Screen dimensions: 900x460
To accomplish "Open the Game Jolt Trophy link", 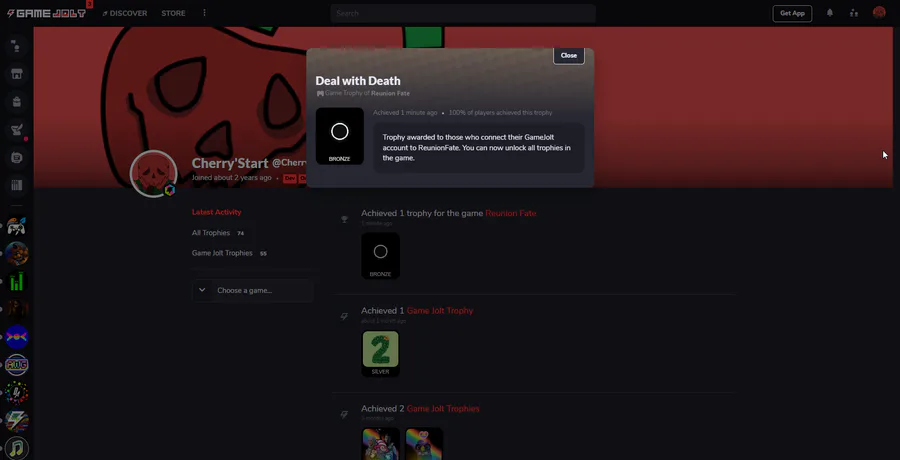I will 440,311.
